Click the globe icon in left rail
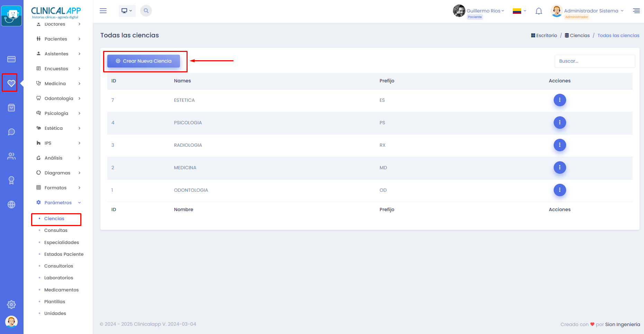 coord(11,205)
